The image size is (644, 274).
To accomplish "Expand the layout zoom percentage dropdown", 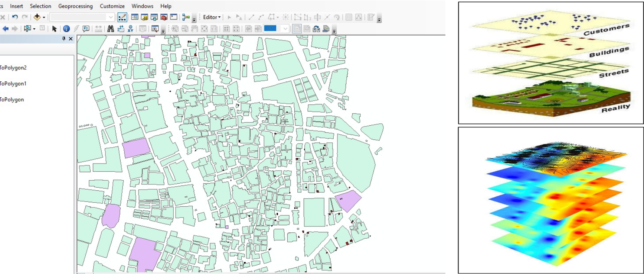I will click(285, 29).
